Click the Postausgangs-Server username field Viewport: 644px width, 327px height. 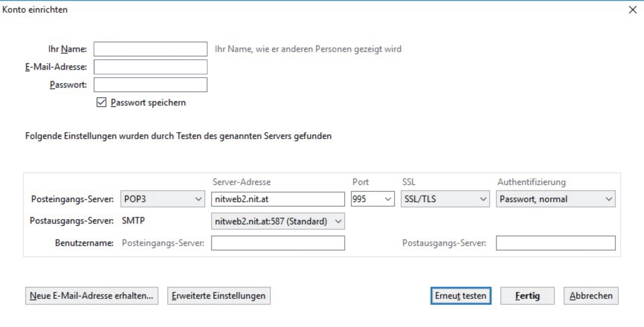(x=555, y=243)
